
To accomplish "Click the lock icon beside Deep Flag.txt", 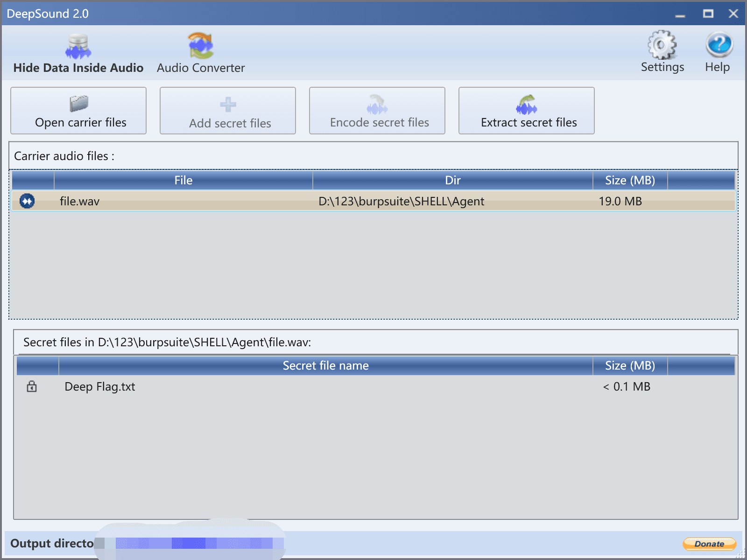I will pyautogui.click(x=32, y=386).
